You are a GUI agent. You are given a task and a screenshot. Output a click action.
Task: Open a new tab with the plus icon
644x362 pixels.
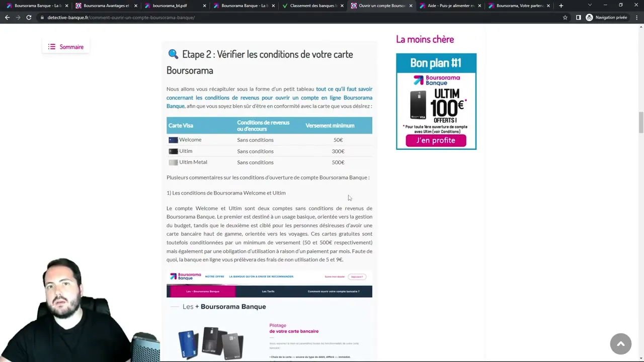(561, 6)
